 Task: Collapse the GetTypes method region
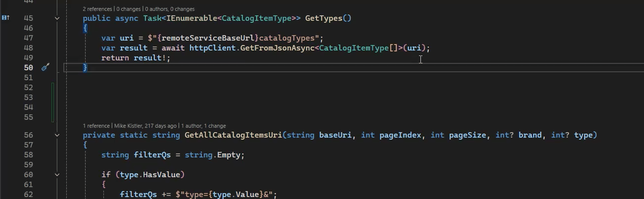click(57, 18)
